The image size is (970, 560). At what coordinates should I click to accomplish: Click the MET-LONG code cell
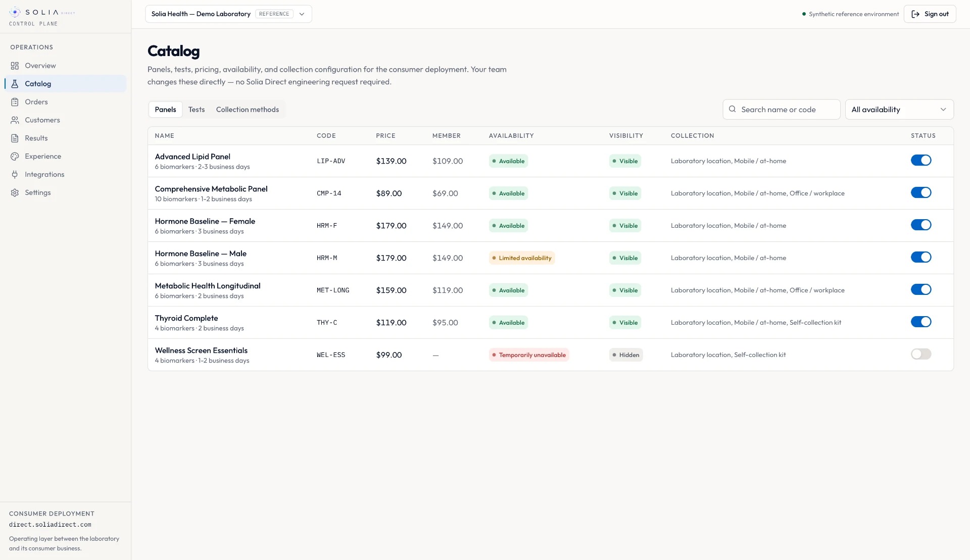pos(333,290)
